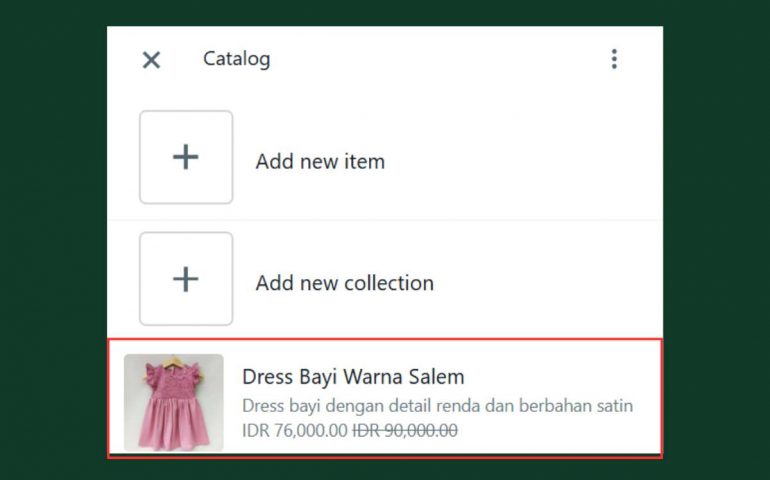Click the plus icon for new collection

(x=186, y=279)
